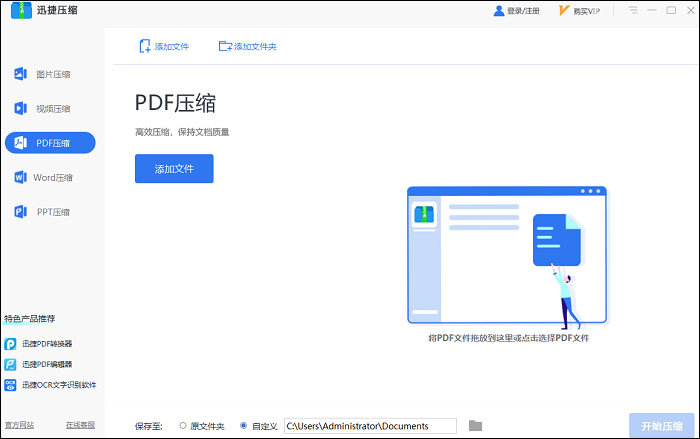Viewport: 700px width, 439px height.
Task: Select the Word压缩 sidebar icon
Action: [21, 177]
